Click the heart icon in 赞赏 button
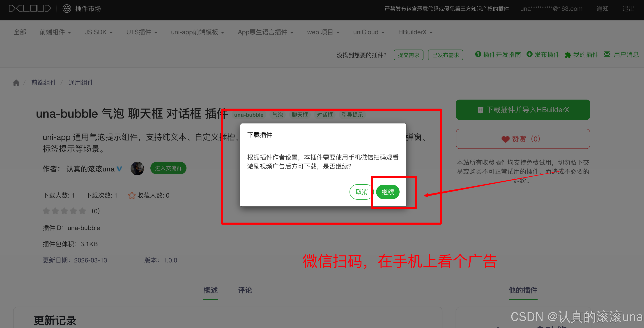The width and height of the screenshot is (644, 328). tap(505, 139)
